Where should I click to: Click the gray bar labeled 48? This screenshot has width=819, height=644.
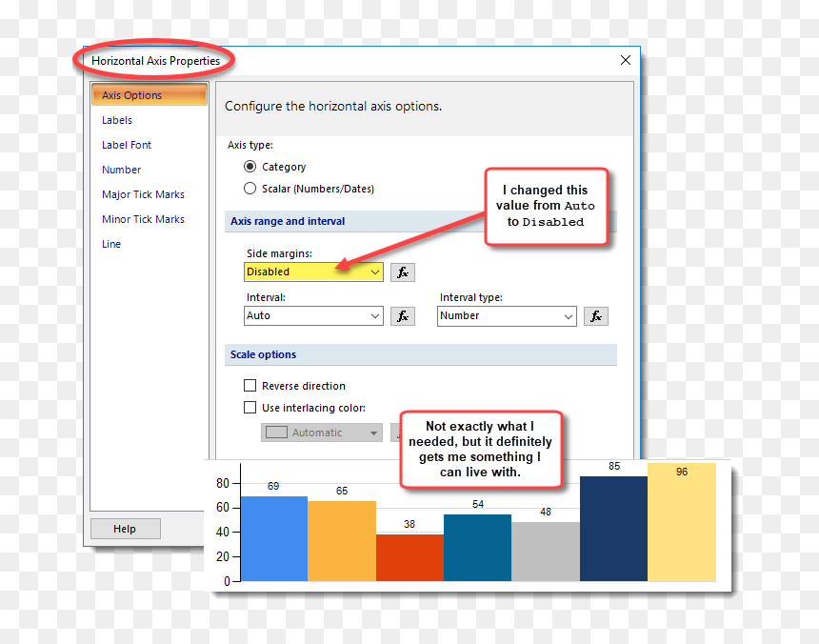point(546,552)
